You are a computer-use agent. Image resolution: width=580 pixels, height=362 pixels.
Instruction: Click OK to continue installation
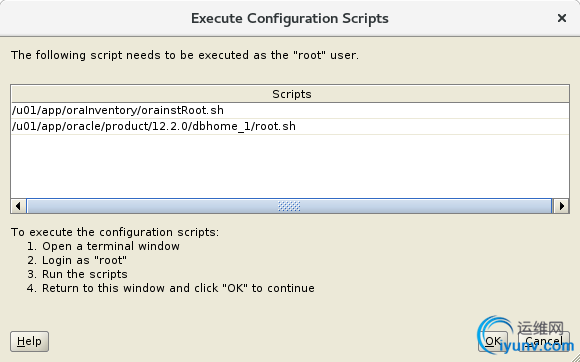[x=493, y=341]
